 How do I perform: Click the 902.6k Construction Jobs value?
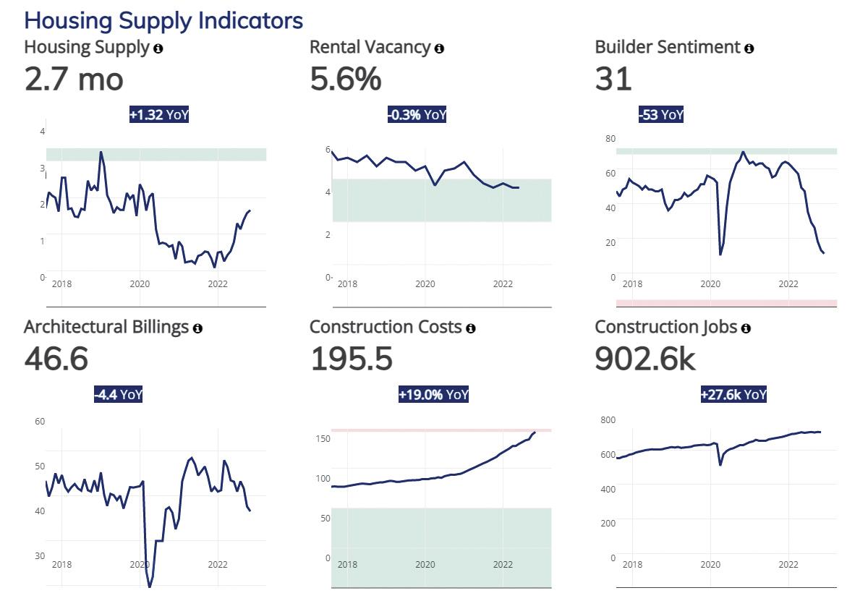pyautogui.click(x=645, y=358)
